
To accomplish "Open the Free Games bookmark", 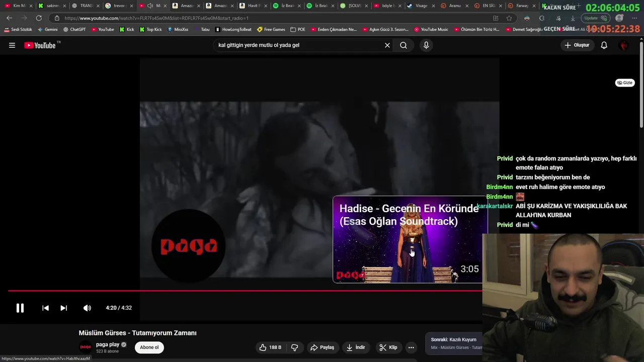I will click(271, 30).
